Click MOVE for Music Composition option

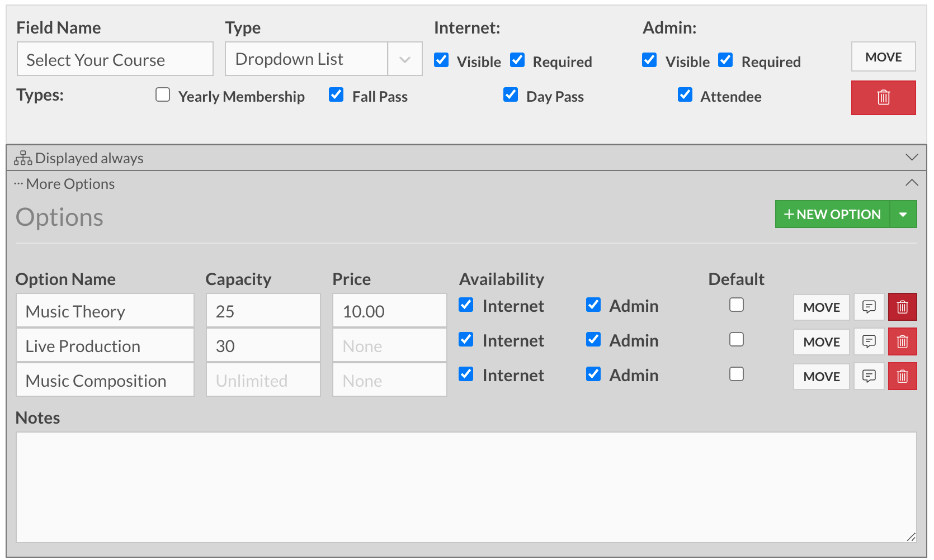tap(821, 376)
